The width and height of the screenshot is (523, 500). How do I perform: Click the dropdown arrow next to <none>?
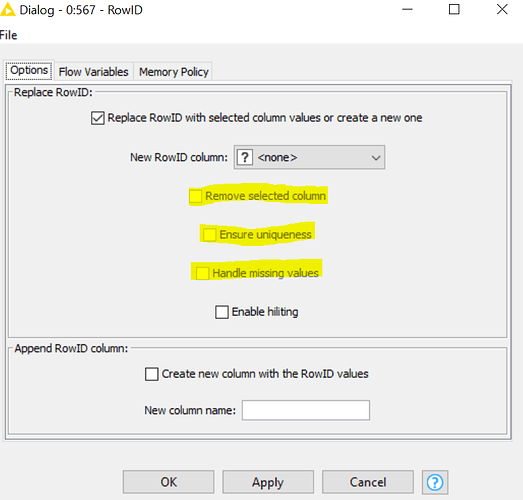(376, 157)
